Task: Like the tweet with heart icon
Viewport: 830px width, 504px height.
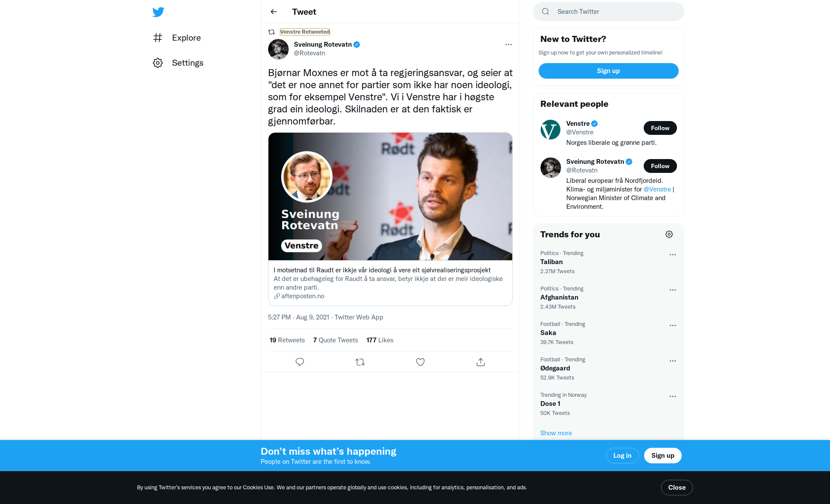Action: coord(420,362)
